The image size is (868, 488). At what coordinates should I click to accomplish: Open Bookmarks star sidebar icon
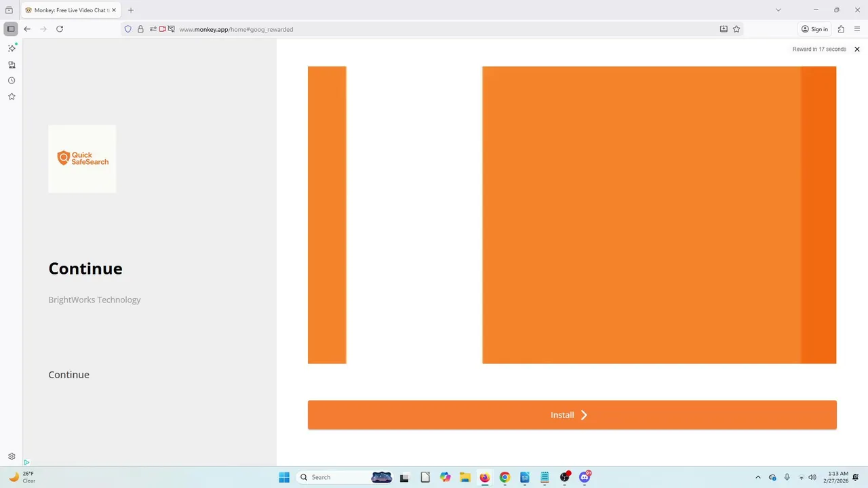tap(12, 97)
